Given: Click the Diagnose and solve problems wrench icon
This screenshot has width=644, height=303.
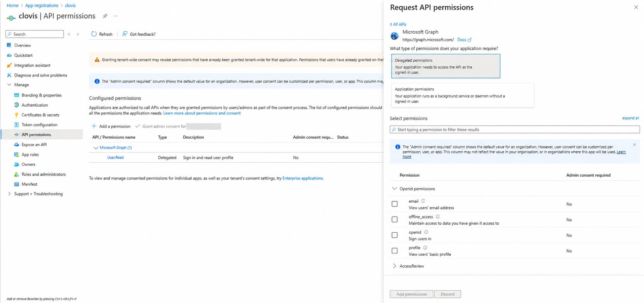Looking at the screenshot, I should pyautogui.click(x=9, y=75).
